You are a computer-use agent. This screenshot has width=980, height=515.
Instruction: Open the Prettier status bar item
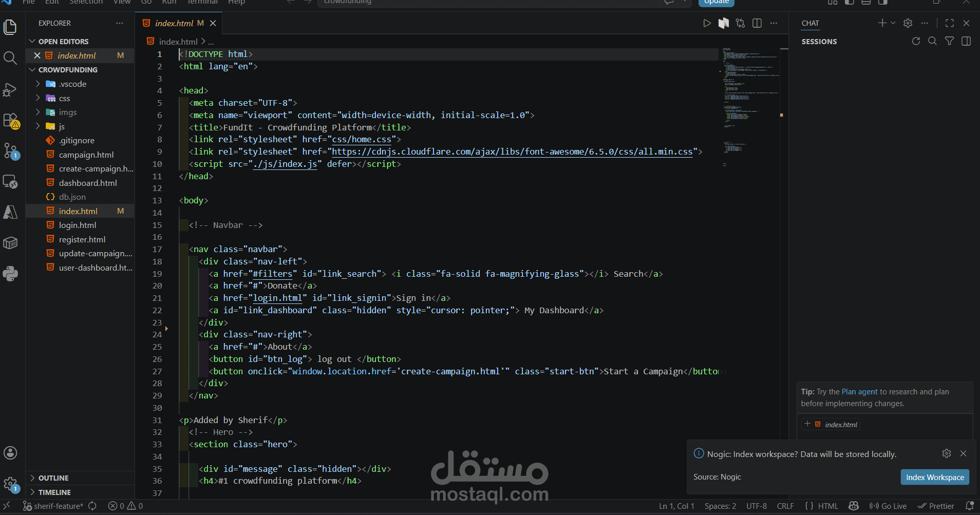point(936,506)
